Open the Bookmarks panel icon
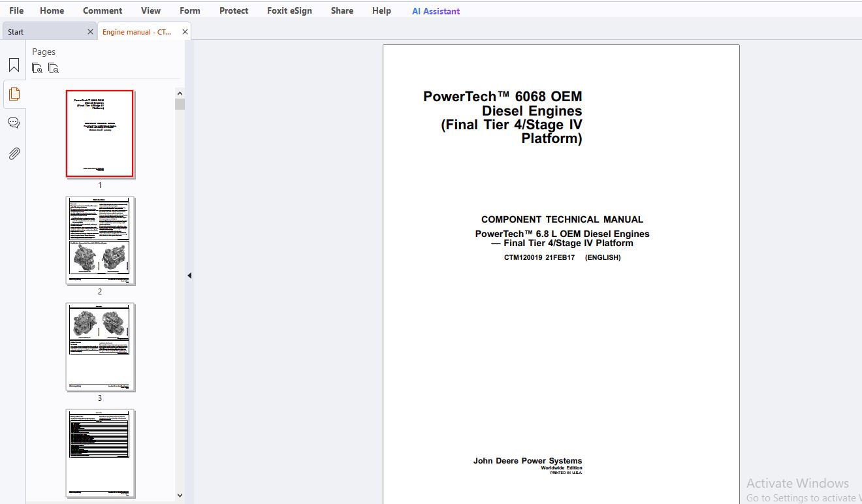The image size is (862, 504). coord(14,65)
